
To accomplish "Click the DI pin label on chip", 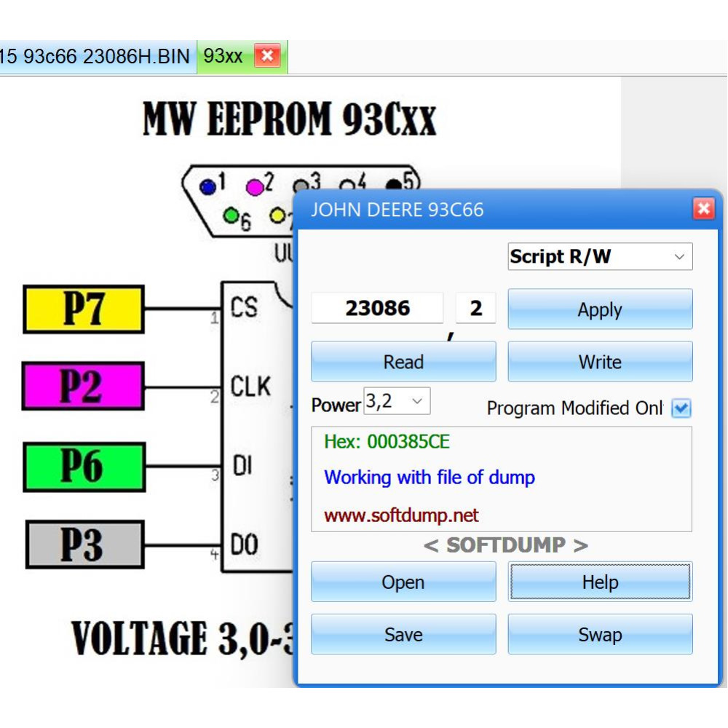I will [242, 465].
